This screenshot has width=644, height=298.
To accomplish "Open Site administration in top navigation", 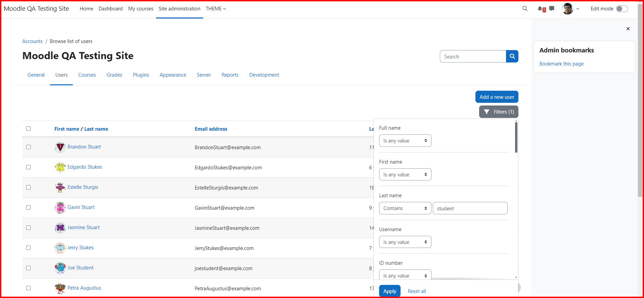I will [x=180, y=9].
